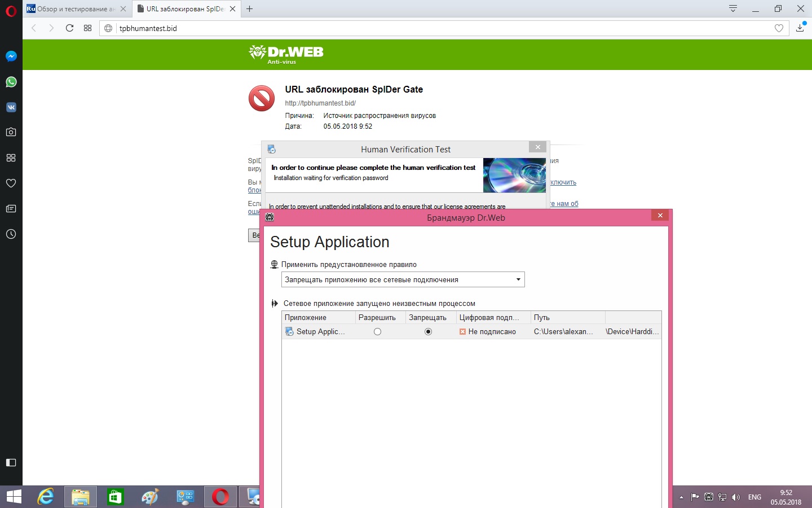Viewport: 812px width, 508px height.
Task: Select Запрещать radio for Setup Application
Action: coord(428,332)
